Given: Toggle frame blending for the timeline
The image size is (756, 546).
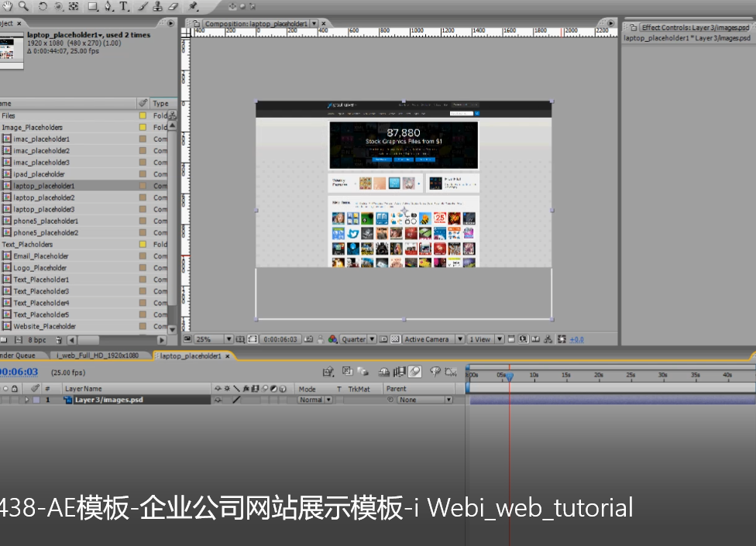Looking at the screenshot, I should pyautogui.click(x=399, y=372).
